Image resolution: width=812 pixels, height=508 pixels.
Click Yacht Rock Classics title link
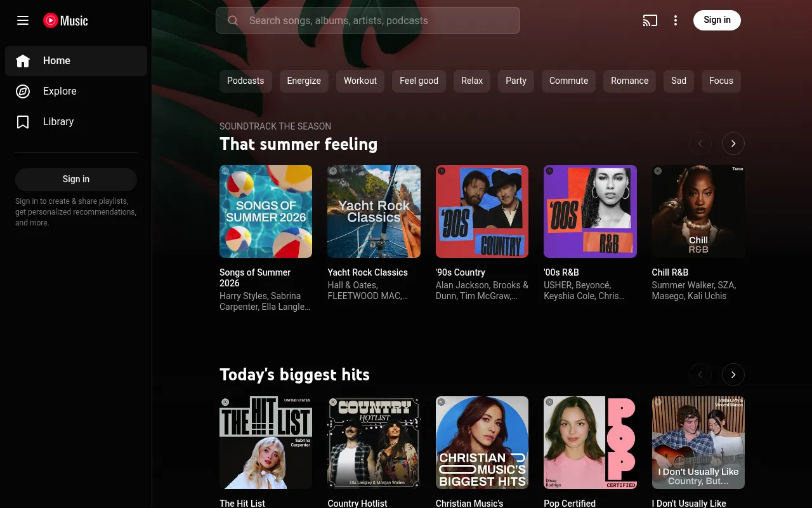[x=367, y=272]
